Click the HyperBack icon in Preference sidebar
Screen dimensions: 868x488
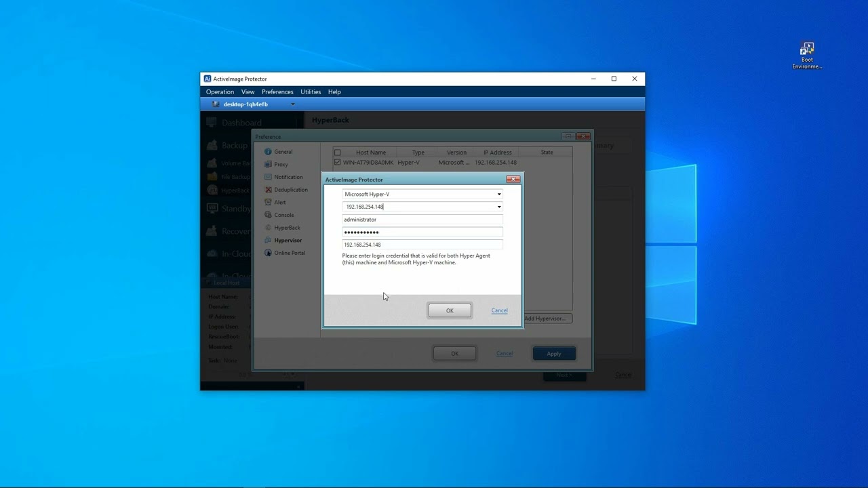(268, 228)
